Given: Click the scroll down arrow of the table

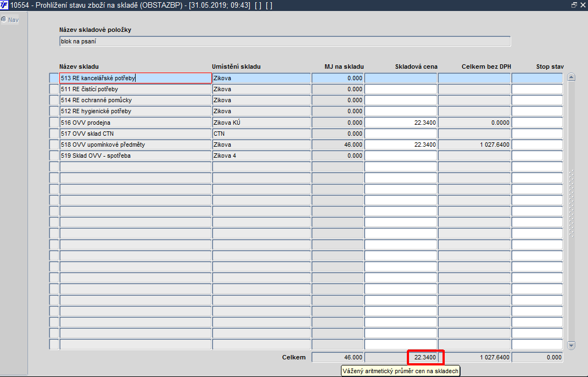Looking at the screenshot, I should [x=571, y=346].
